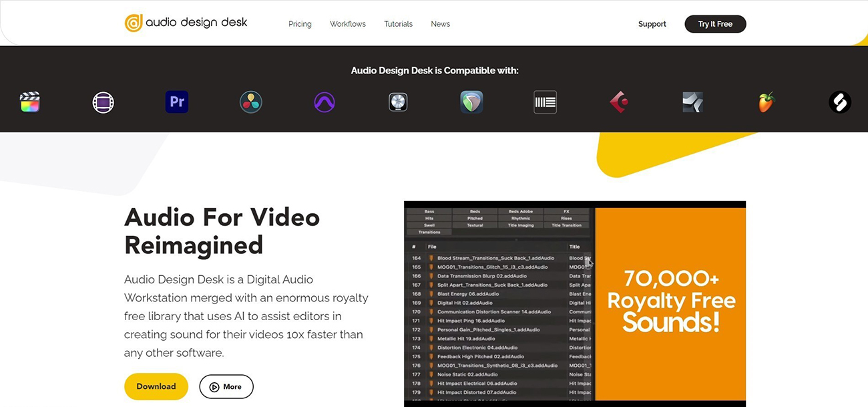Click the purple Pro Tools icon

[324, 102]
